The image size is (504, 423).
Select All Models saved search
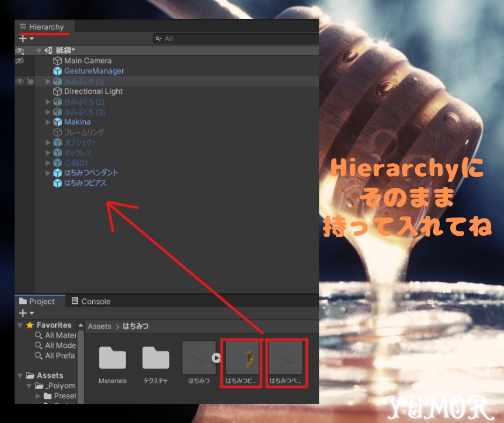[x=55, y=345]
